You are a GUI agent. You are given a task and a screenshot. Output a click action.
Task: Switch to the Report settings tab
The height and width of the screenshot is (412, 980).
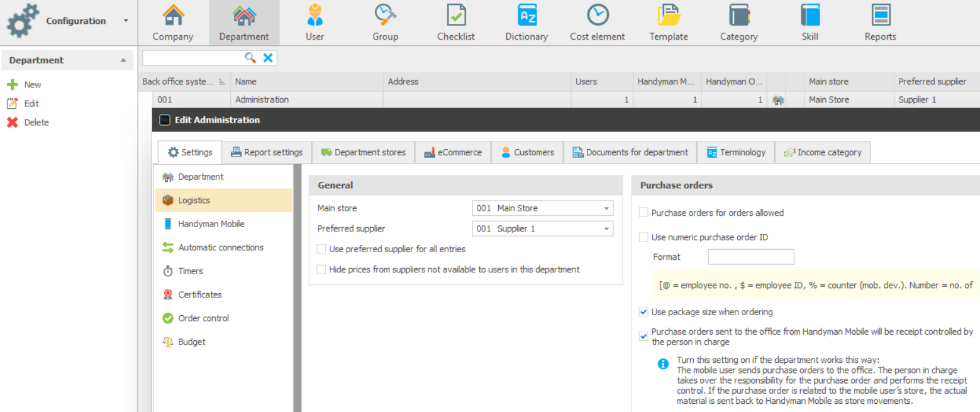pos(267,152)
